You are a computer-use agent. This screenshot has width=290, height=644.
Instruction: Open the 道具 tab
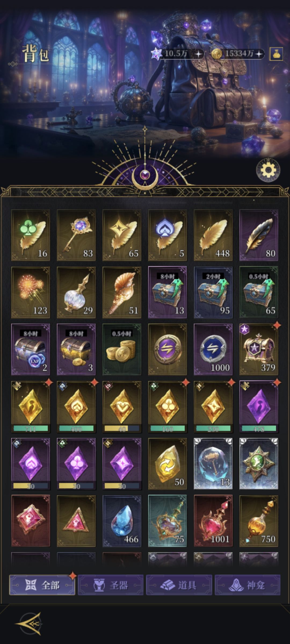click(179, 585)
